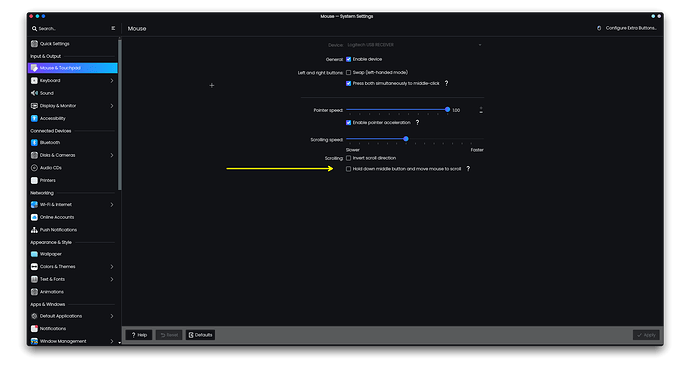Expand Wi-Fi & Internet chevron
The image size is (690, 375).
click(x=112, y=204)
